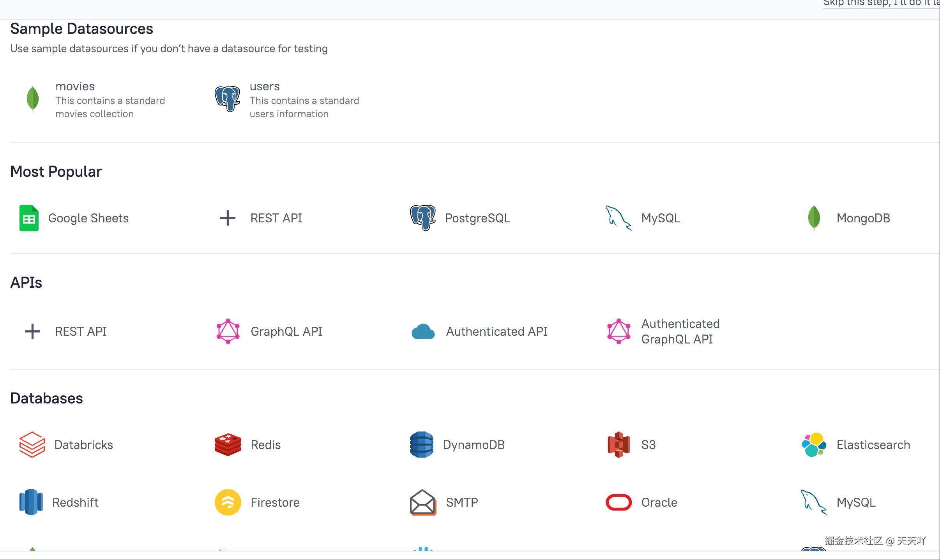Choose the DynamoDB database icon
Image resolution: width=940 pixels, height=560 pixels.
pos(422,444)
